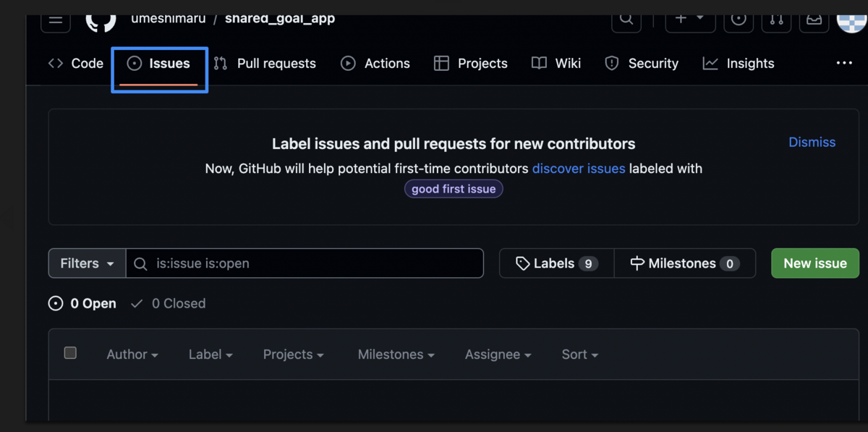Click the issues circle icon in the header

click(x=739, y=17)
